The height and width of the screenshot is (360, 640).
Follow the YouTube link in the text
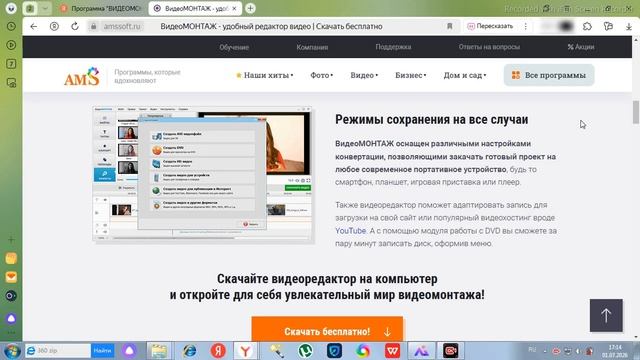pyautogui.click(x=351, y=231)
